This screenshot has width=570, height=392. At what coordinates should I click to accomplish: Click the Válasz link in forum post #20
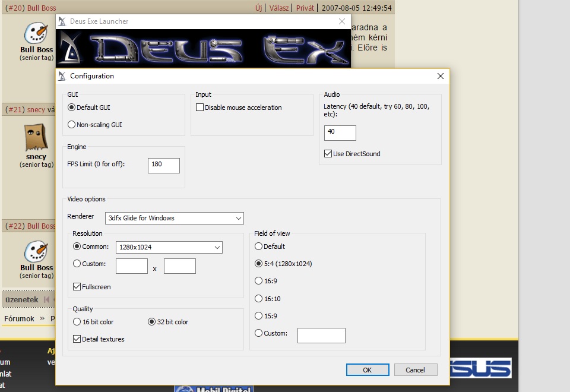point(279,8)
